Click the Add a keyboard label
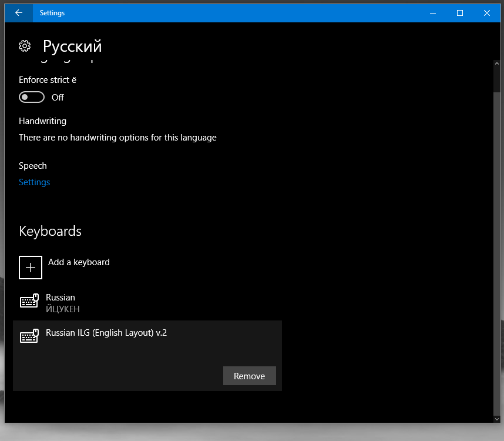Screen dimensions: 504x441 click(x=79, y=262)
